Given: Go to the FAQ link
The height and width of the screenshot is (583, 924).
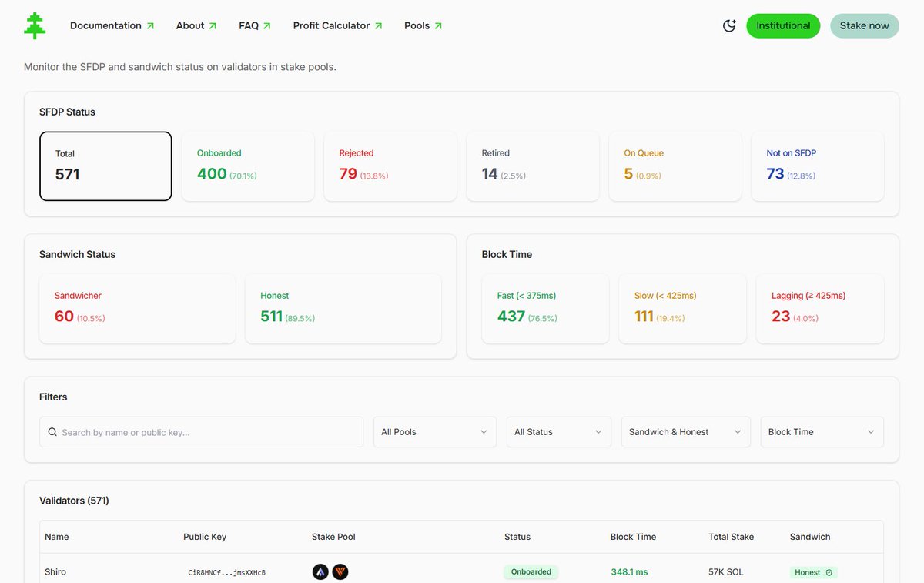Looking at the screenshot, I should point(255,25).
